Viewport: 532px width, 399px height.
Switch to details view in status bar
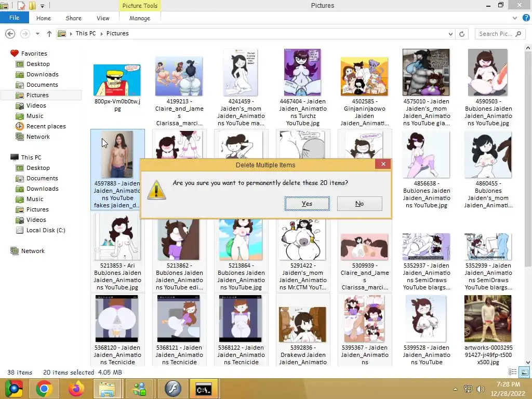[513, 372]
